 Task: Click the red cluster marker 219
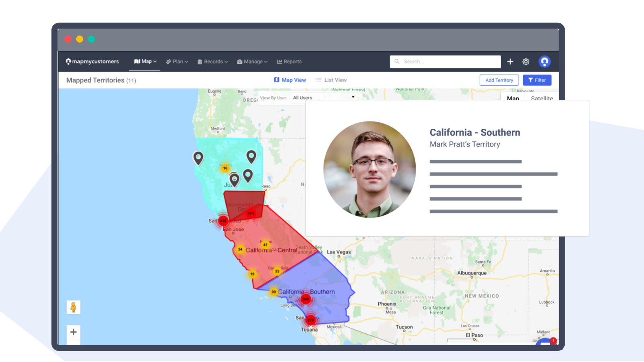(x=310, y=320)
